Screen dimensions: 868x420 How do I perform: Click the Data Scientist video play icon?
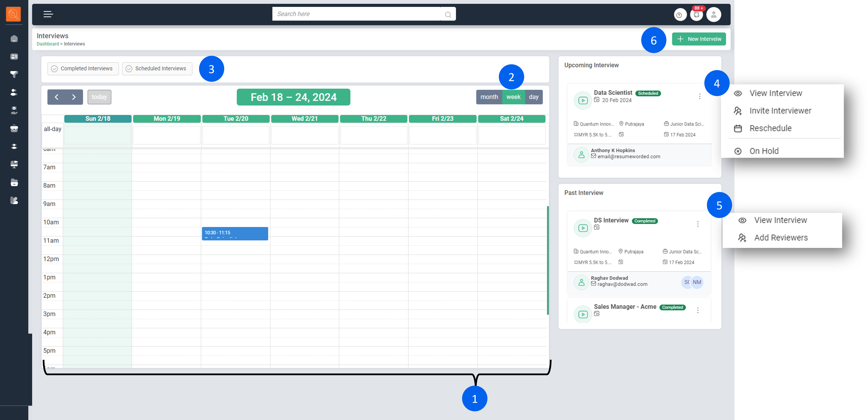tap(583, 100)
